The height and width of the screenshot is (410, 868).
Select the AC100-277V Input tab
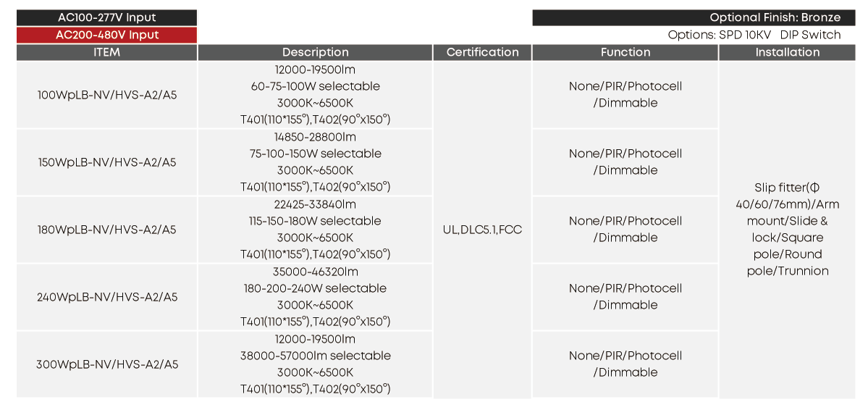click(106, 17)
